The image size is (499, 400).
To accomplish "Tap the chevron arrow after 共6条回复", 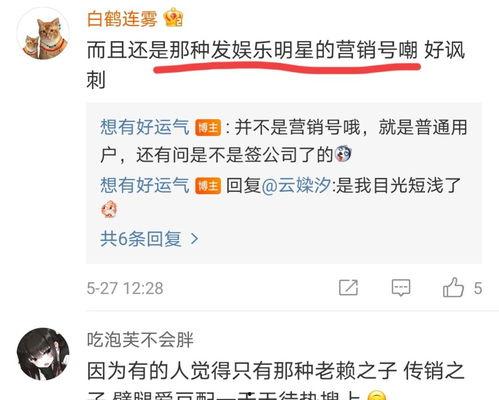I will 194,239.
